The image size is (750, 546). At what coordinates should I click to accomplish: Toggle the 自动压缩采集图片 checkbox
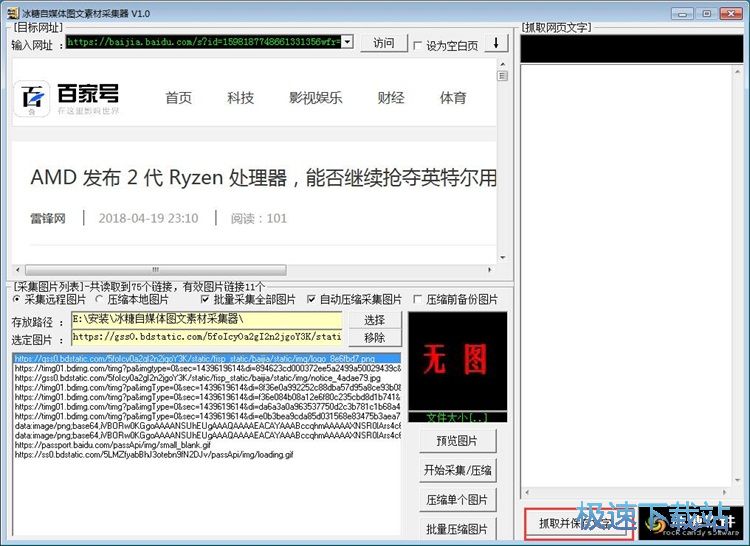tap(311, 299)
